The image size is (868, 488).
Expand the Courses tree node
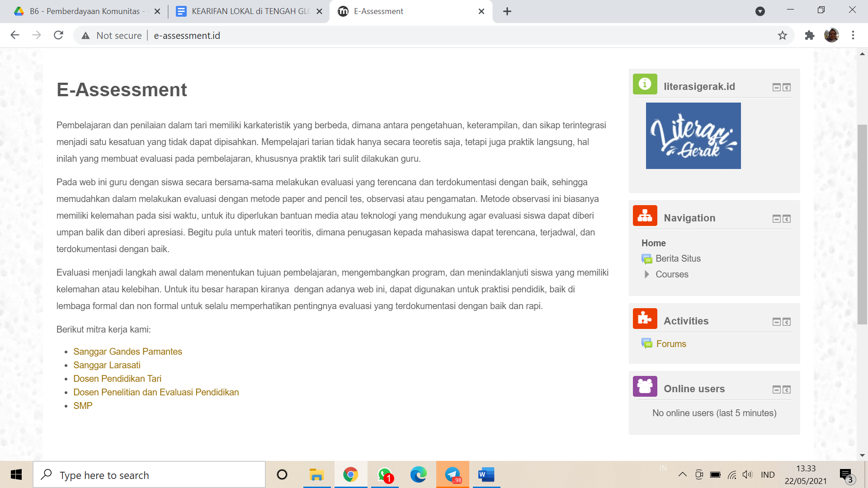646,274
